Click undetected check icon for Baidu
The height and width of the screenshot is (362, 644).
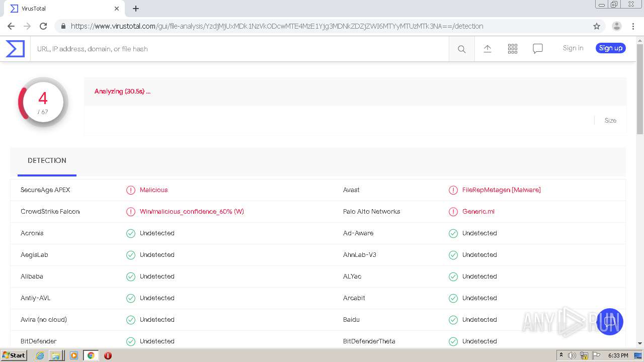(453, 320)
